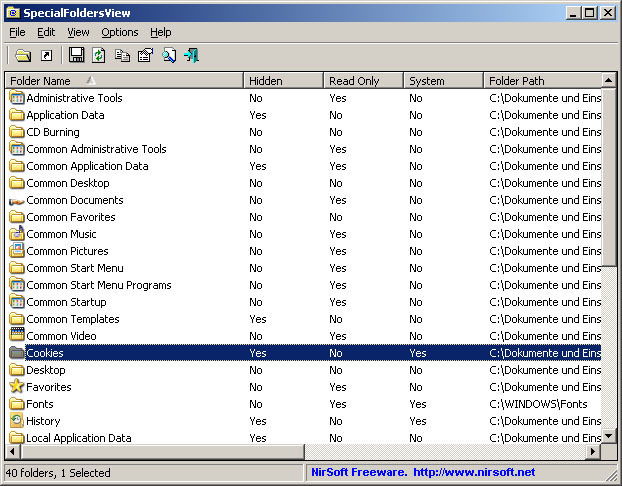Viewport: 622px width, 486px height.
Task: Click the Find magnifier toolbar icon
Action: coord(169,56)
